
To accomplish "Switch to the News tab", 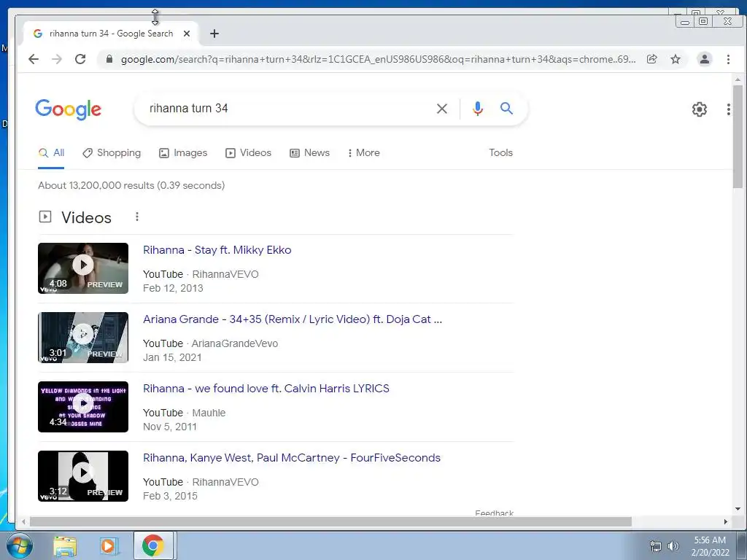I will (x=309, y=153).
